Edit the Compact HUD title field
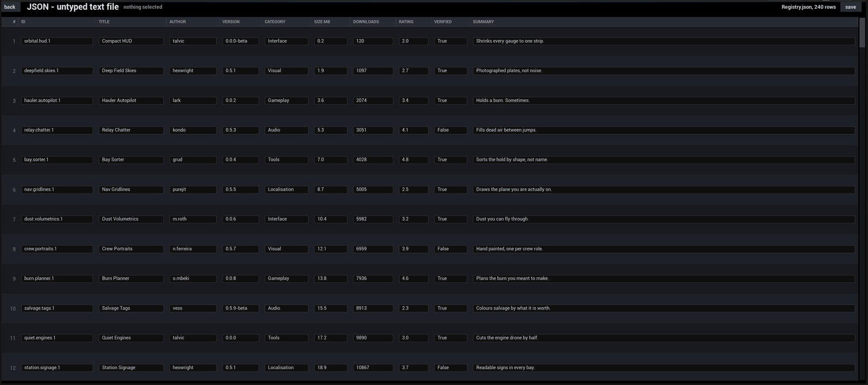 [131, 41]
